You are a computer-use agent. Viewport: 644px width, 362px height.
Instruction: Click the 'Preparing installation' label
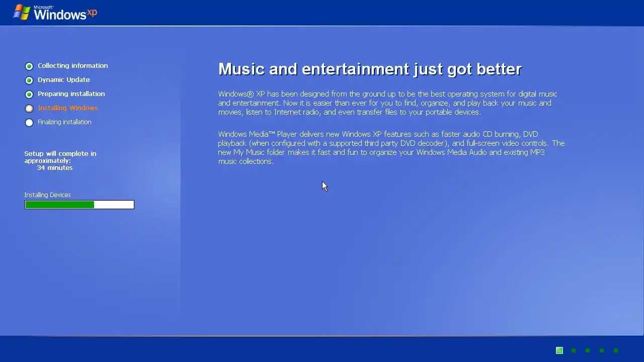coord(71,94)
